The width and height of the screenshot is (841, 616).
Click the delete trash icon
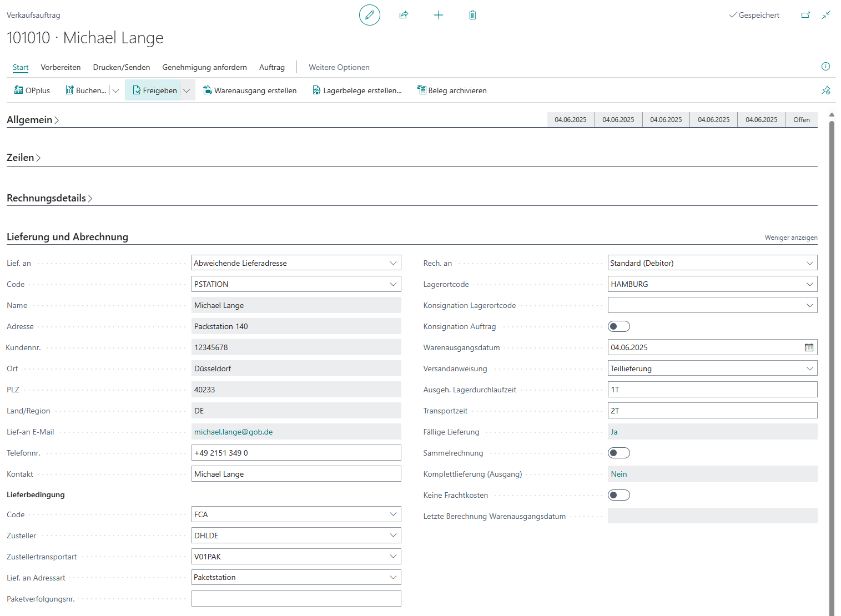pos(472,15)
